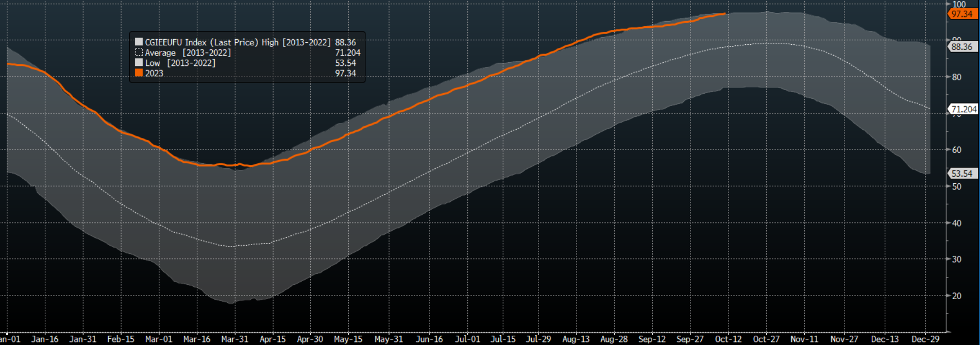Click the 20 label on the y-axis
Image resolution: width=980 pixels, height=345 pixels.
957,296
